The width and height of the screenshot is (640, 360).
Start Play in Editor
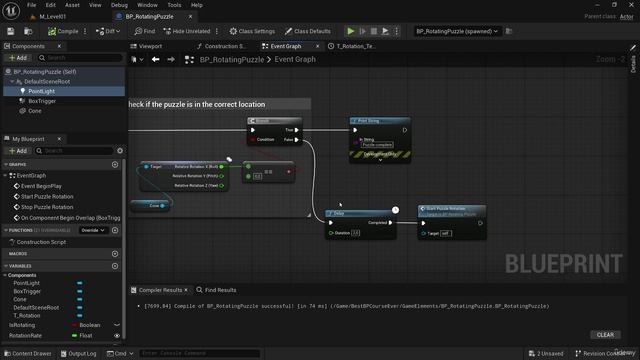[351, 31]
